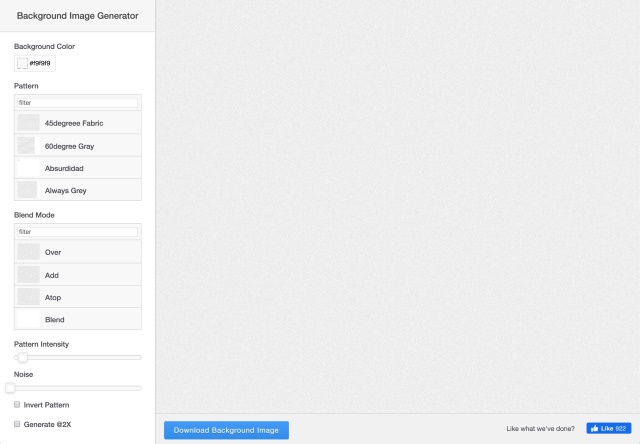Viewport: 640px width, 444px height.
Task: Choose the Atop blend mode thumbnail
Action: click(28, 297)
